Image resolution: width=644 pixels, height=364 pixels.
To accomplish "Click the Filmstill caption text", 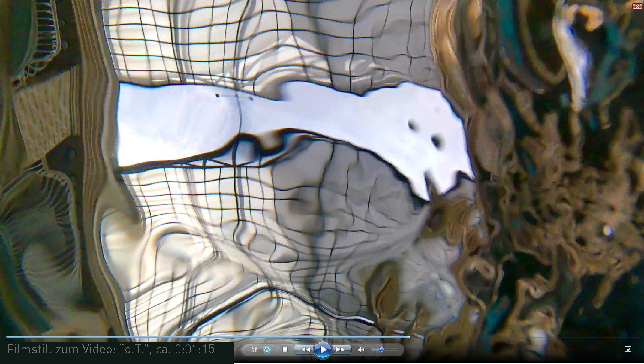I will 111,350.
